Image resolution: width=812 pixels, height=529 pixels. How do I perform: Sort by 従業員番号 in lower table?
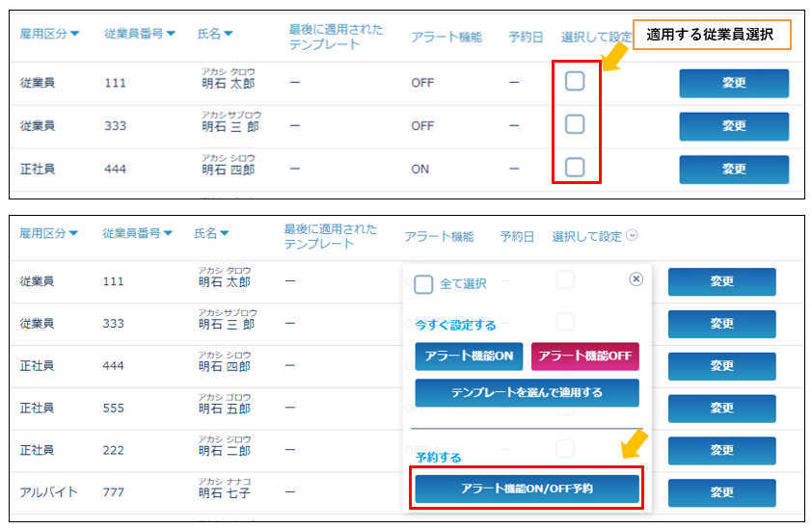point(137,233)
